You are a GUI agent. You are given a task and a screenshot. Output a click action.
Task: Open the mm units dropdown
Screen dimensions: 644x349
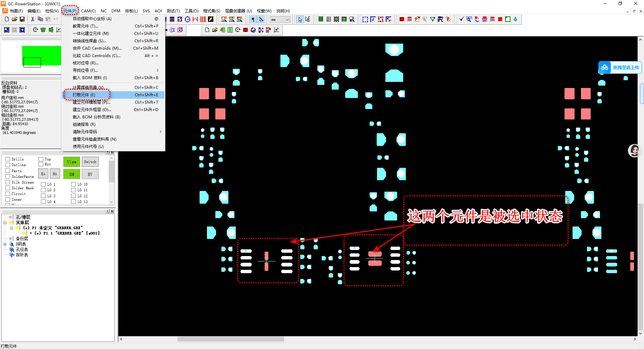[x=280, y=19]
